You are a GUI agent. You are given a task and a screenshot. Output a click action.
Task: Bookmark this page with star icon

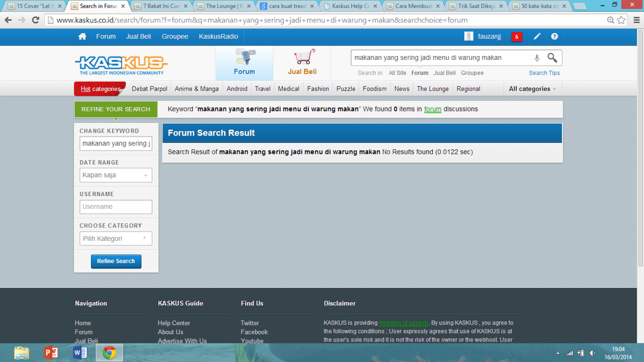(x=621, y=20)
